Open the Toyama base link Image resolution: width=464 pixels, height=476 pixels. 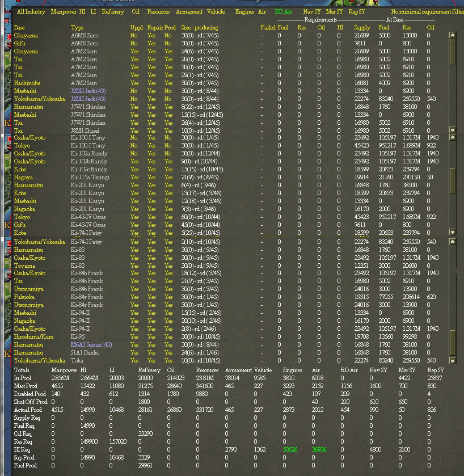click(x=24, y=266)
